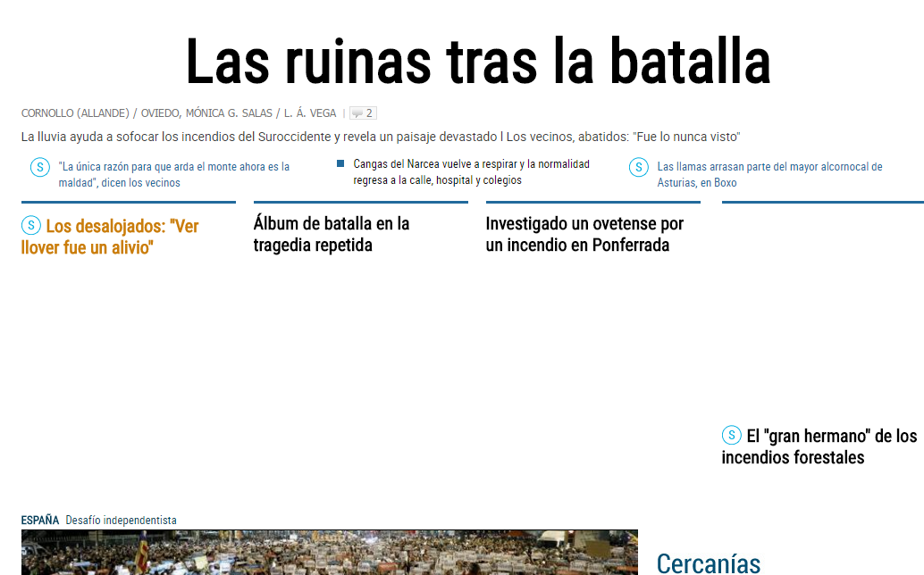Open main headline "Las ruinas tras la batalla"
The image size is (924, 575).
(x=477, y=62)
